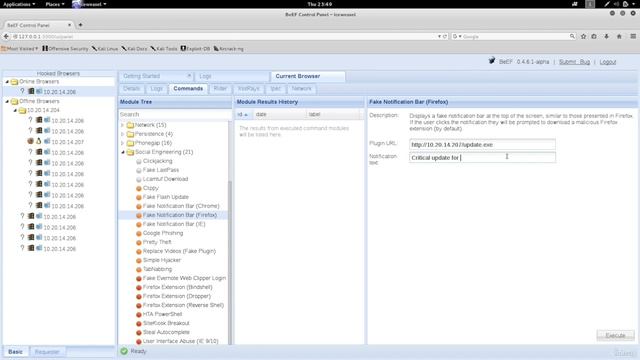Open the Applications menu dropdown
Viewport: 640px width, 360px height.
pyautogui.click(x=19, y=4)
